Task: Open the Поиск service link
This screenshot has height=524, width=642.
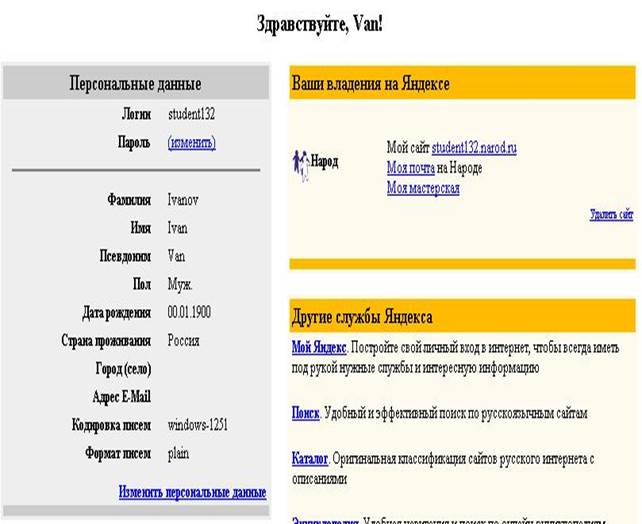Action: click(x=305, y=413)
